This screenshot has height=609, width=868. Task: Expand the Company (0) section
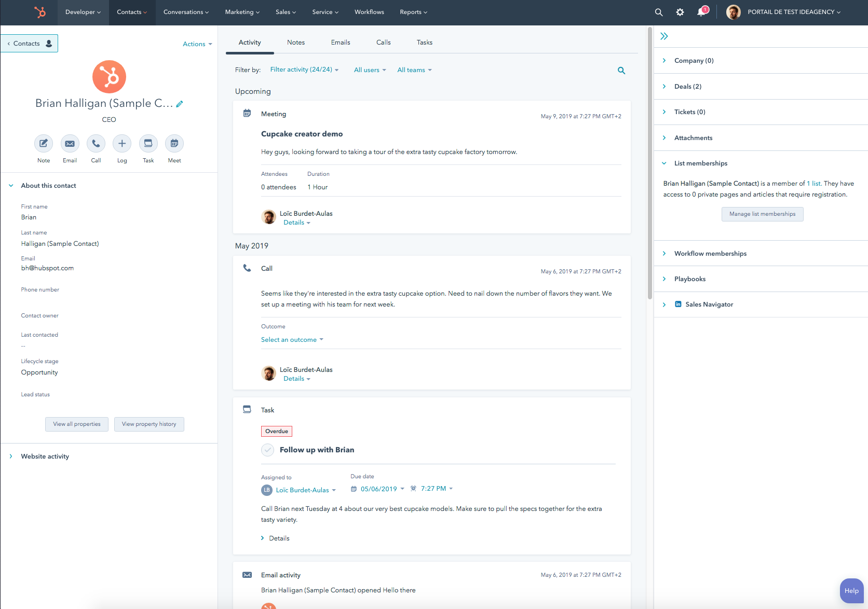[688, 61]
